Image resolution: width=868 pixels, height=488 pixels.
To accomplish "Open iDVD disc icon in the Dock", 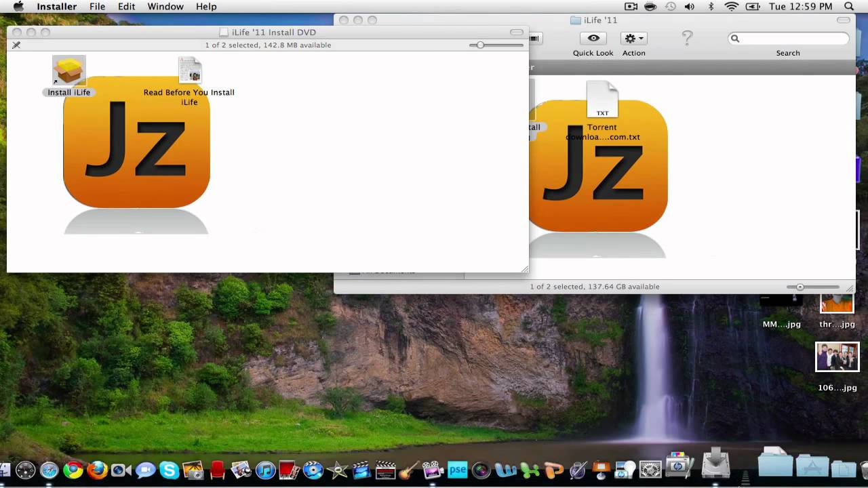I will coord(313,470).
